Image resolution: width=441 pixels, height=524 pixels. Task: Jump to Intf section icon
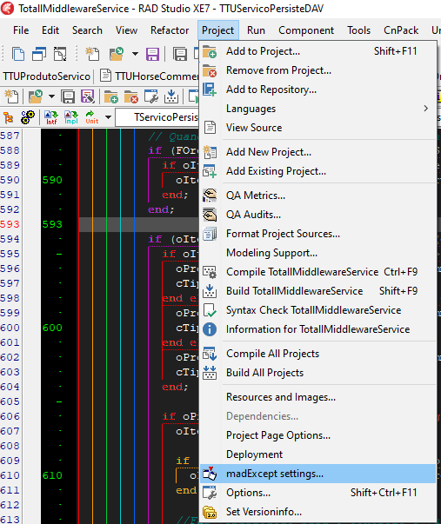(51, 117)
